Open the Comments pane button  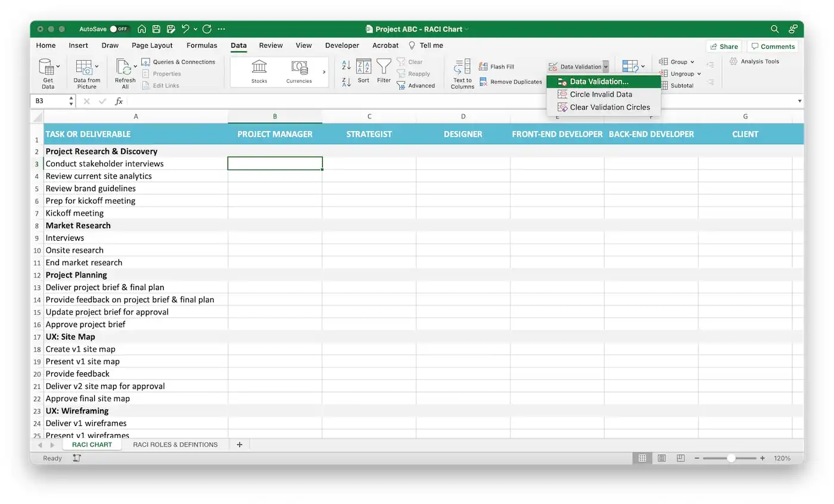(773, 46)
